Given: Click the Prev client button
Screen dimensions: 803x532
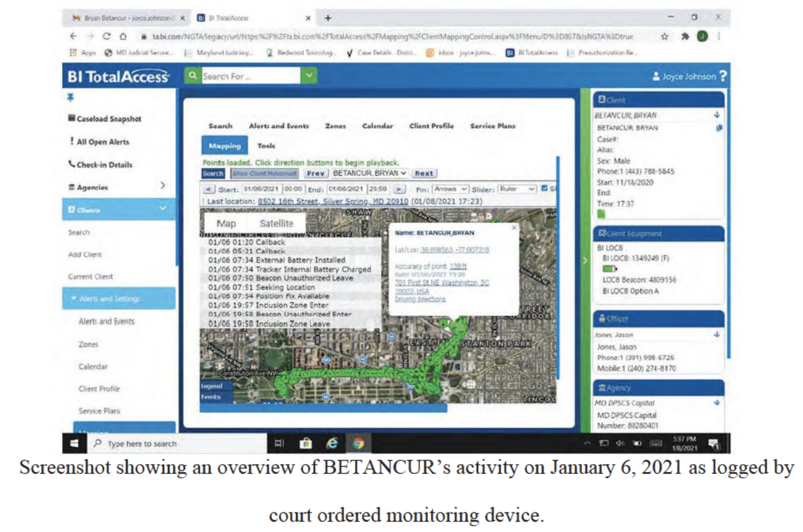Looking at the screenshot, I should pyautogui.click(x=315, y=173).
